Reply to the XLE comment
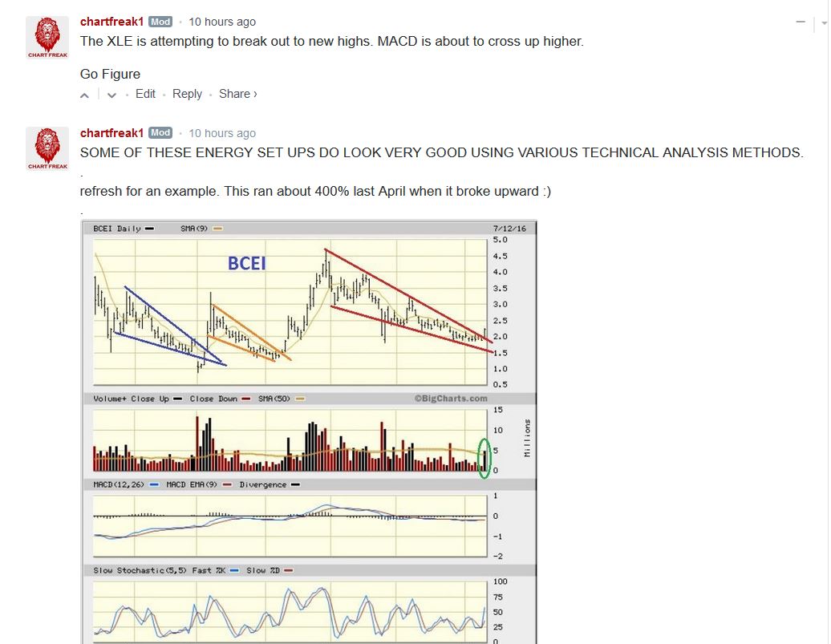This screenshot has height=644, width=831. click(187, 94)
